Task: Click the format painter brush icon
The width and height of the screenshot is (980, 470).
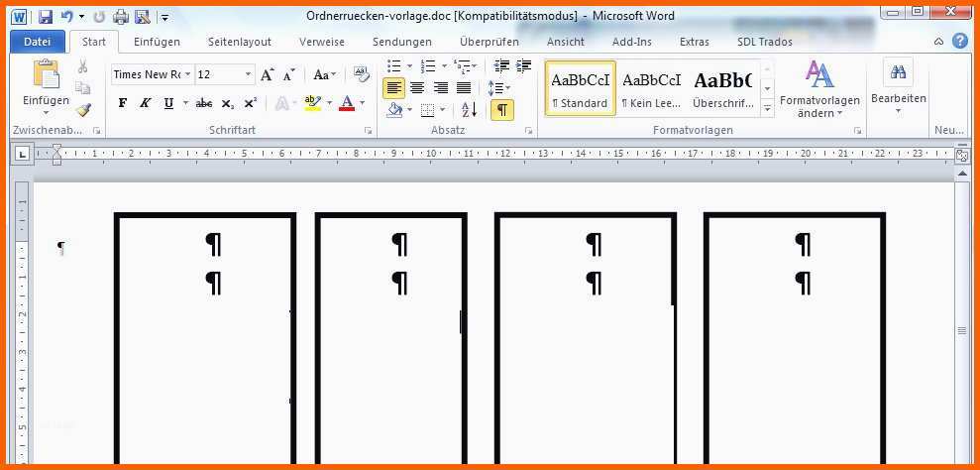Action: [x=83, y=110]
